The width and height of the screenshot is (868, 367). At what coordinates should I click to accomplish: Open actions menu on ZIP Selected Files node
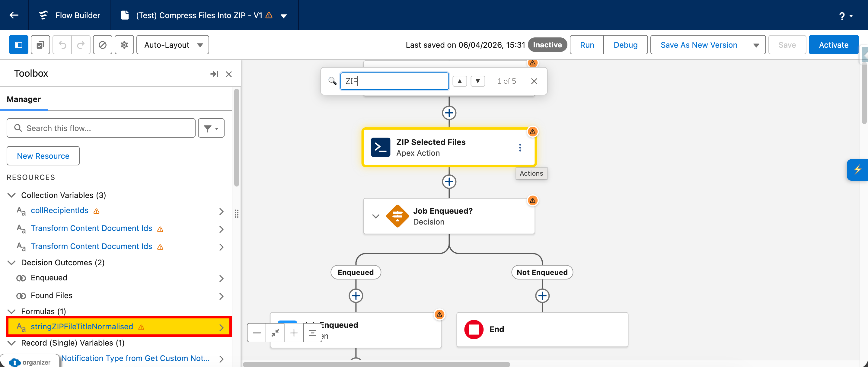[520, 147]
